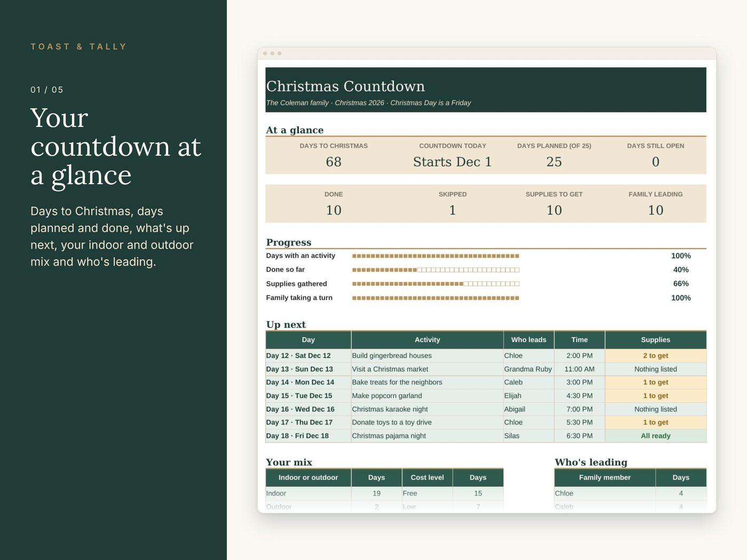The width and height of the screenshot is (747, 560).
Task: Click the Indoor or outdoor column header
Action: pyautogui.click(x=308, y=478)
